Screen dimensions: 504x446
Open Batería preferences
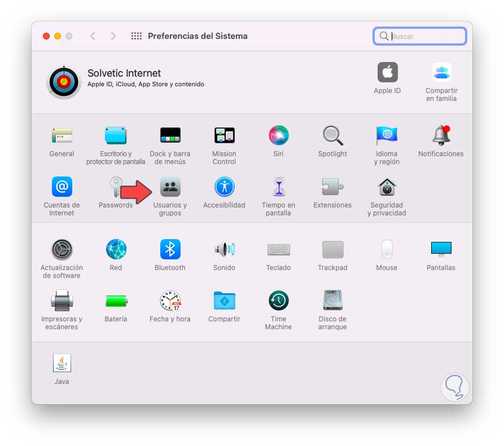tap(116, 301)
